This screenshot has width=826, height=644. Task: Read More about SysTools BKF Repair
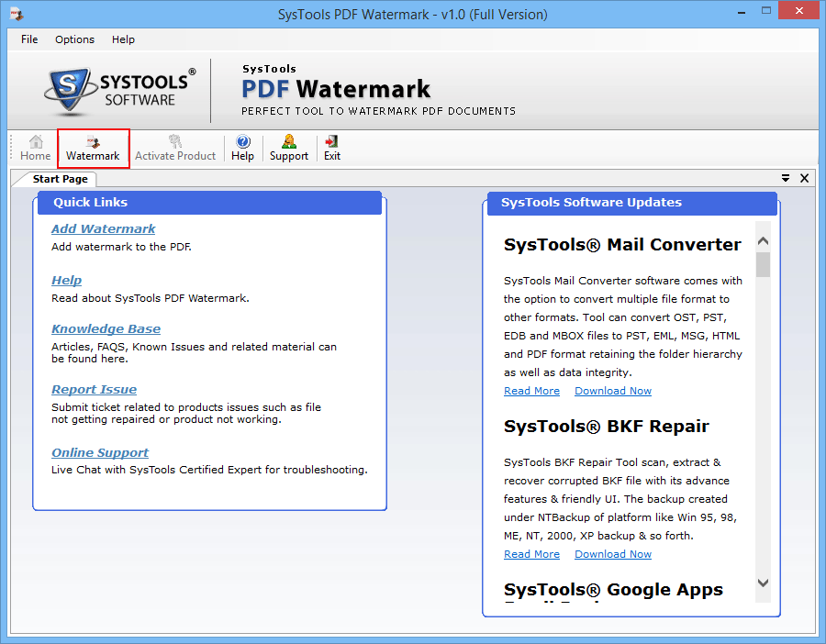(x=531, y=554)
